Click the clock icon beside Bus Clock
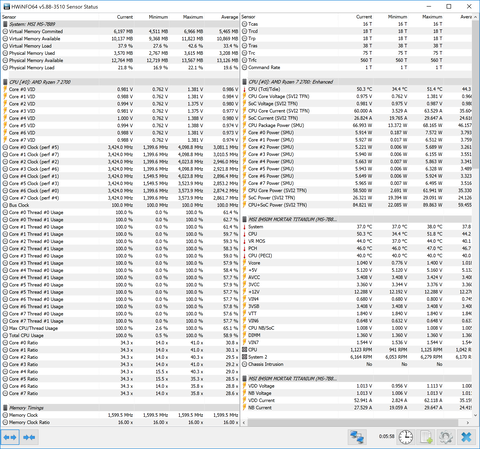 click(5, 205)
